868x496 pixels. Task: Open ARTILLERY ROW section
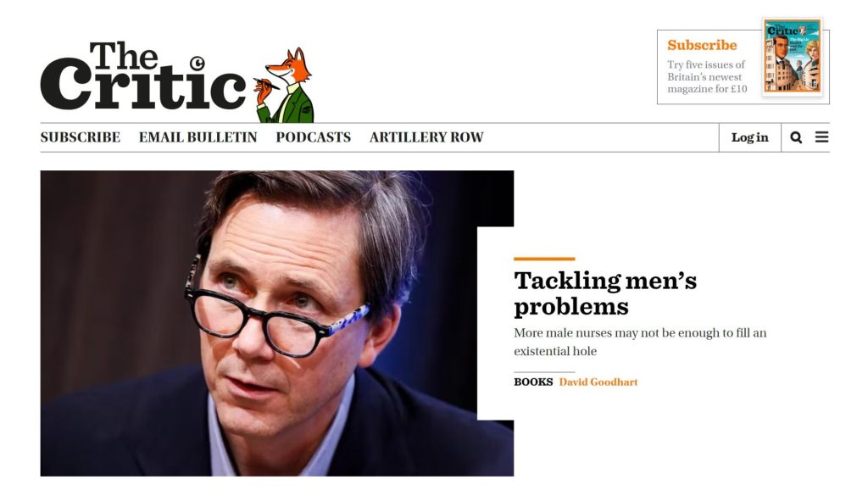(x=427, y=137)
